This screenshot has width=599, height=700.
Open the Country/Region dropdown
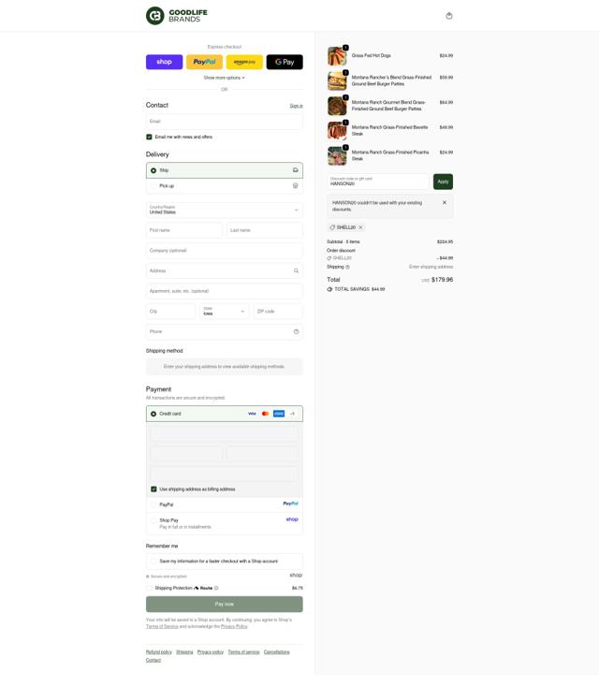[224, 210]
